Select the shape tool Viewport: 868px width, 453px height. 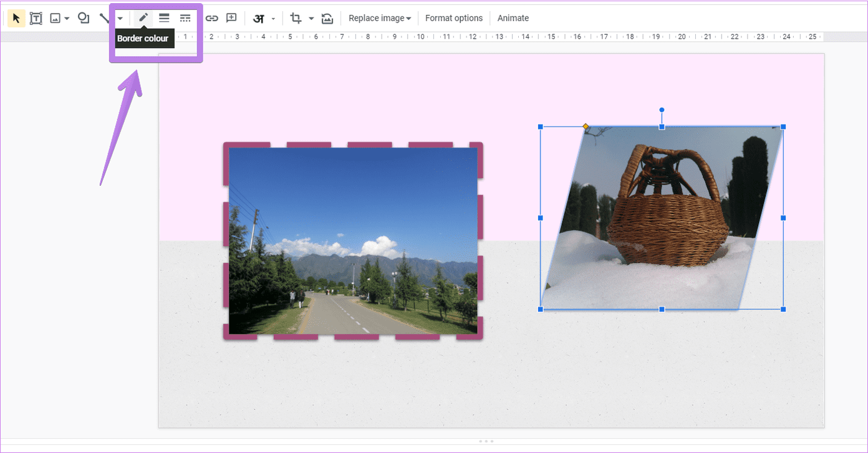(84, 18)
